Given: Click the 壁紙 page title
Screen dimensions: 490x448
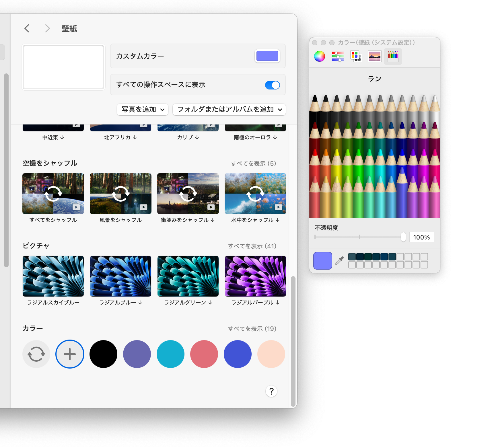Looking at the screenshot, I should [x=69, y=28].
